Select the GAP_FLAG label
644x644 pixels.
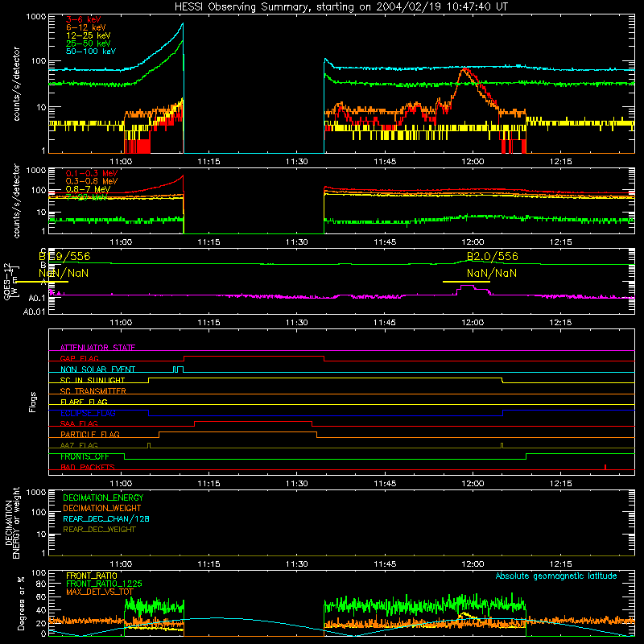point(79,358)
